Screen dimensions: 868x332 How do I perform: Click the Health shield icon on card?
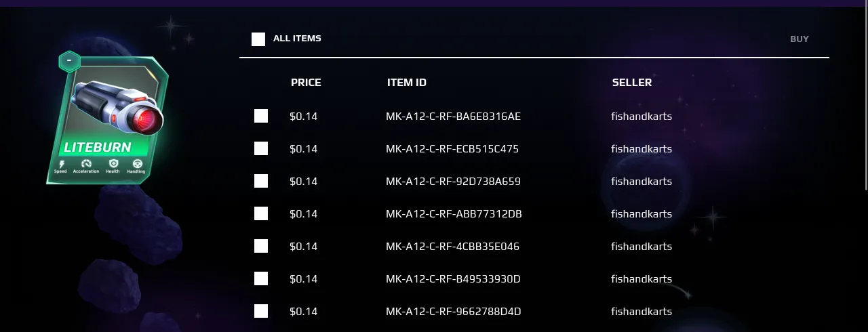click(113, 164)
